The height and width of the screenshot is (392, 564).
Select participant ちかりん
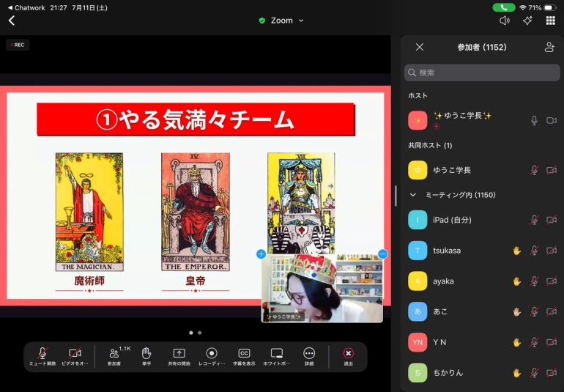click(482, 373)
